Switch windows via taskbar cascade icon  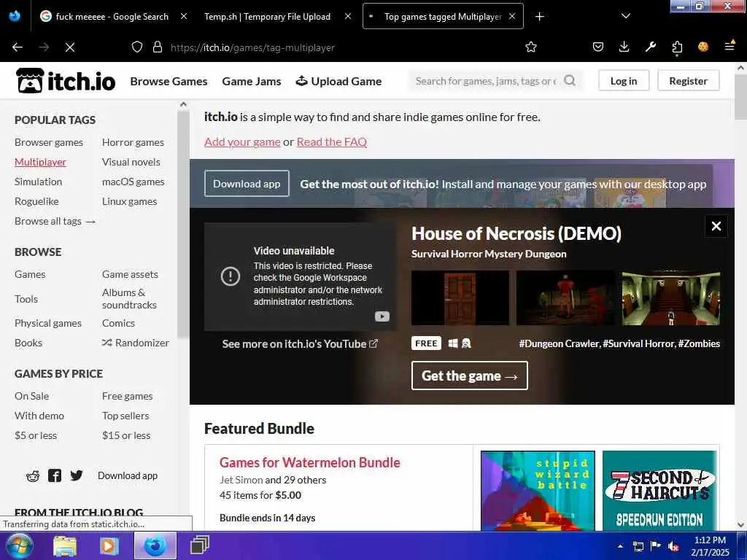(200, 545)
